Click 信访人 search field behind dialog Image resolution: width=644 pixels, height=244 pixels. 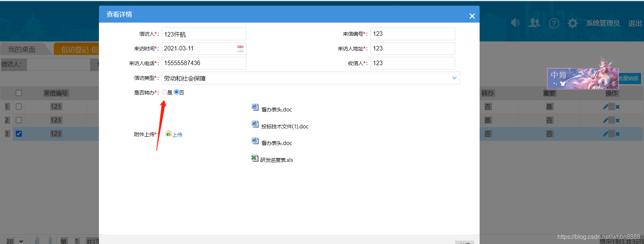coord(58,64)
